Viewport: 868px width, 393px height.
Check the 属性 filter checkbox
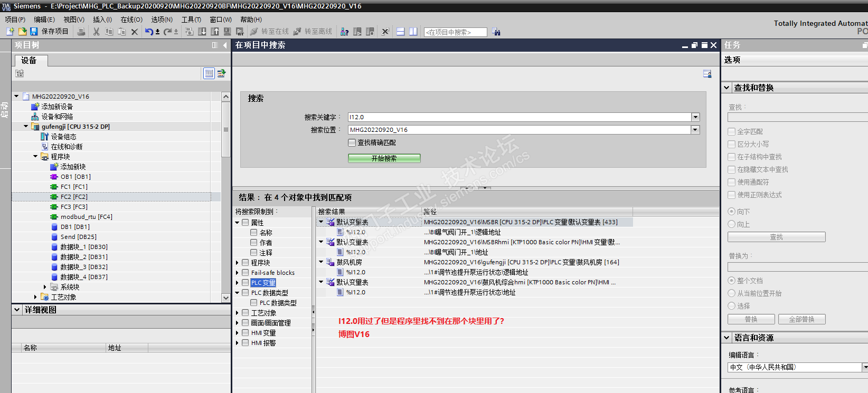[246, 223]
